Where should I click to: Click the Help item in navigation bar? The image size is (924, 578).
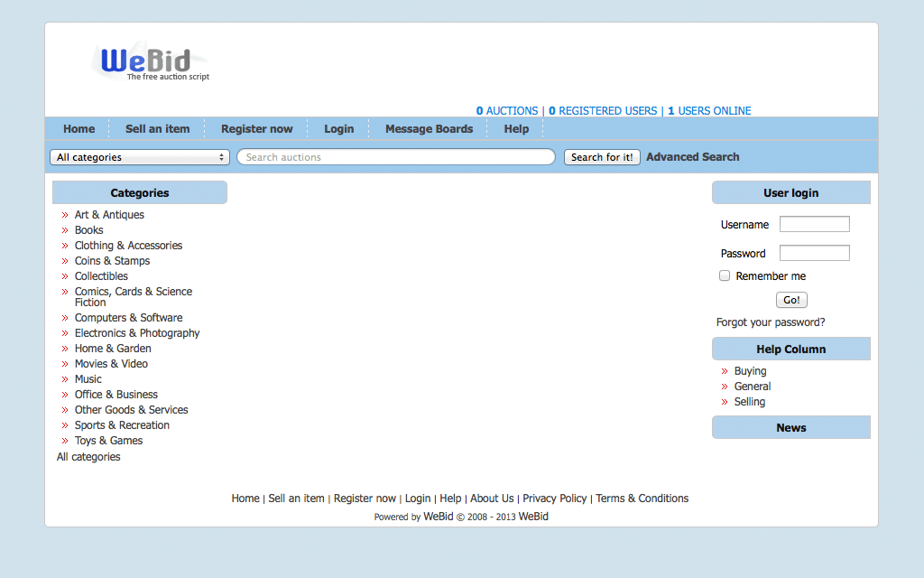pyautogui.click(x=516, y=129)
